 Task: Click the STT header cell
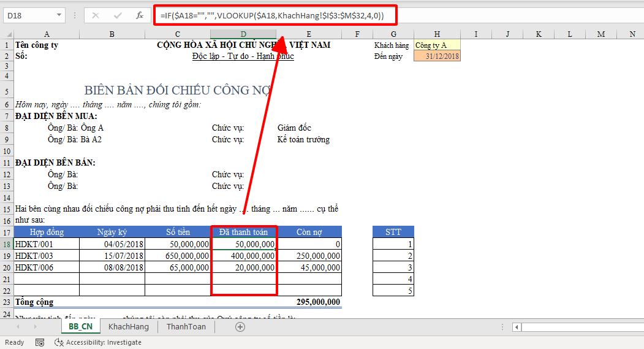click(x=393, y=232)
